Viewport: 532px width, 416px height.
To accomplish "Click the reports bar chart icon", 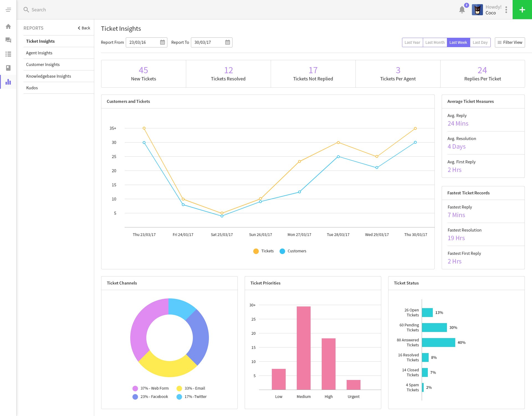I will (8, 82).
